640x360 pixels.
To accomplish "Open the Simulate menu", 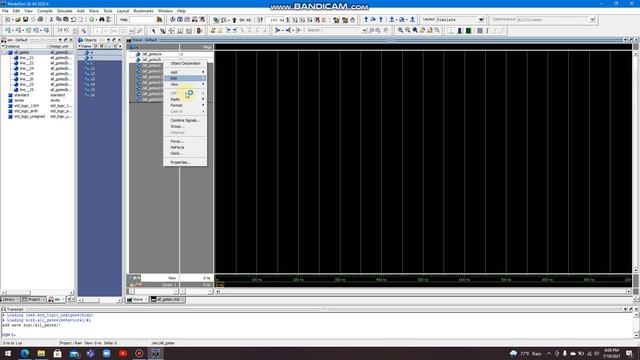I will (64, 11).
